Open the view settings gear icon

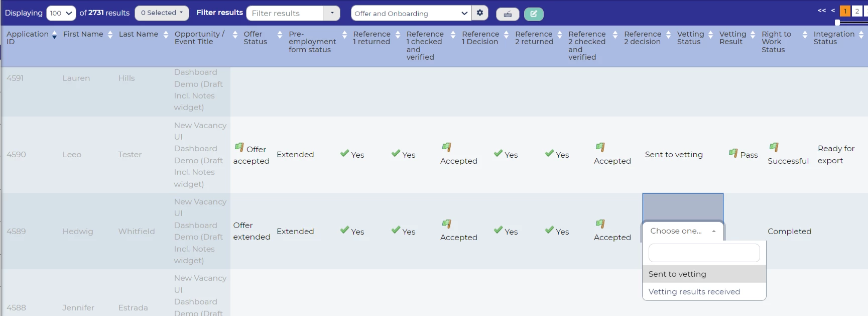point(480,13)
